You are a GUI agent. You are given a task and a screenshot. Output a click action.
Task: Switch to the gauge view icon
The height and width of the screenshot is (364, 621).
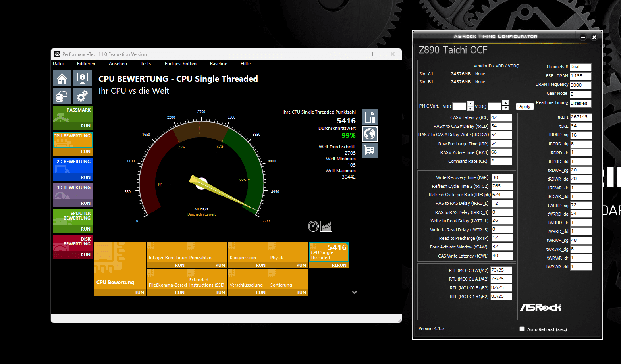coord(313,226)
